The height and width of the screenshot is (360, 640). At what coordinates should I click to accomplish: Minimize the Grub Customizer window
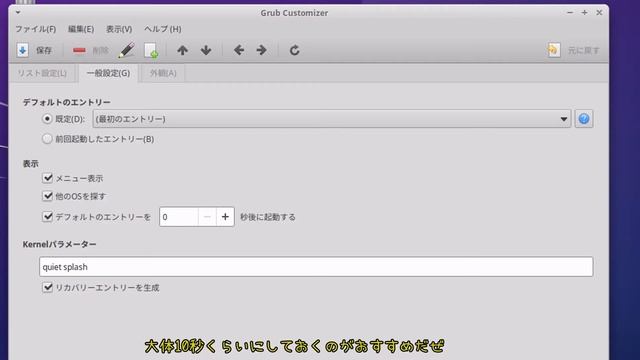point(570,13)
